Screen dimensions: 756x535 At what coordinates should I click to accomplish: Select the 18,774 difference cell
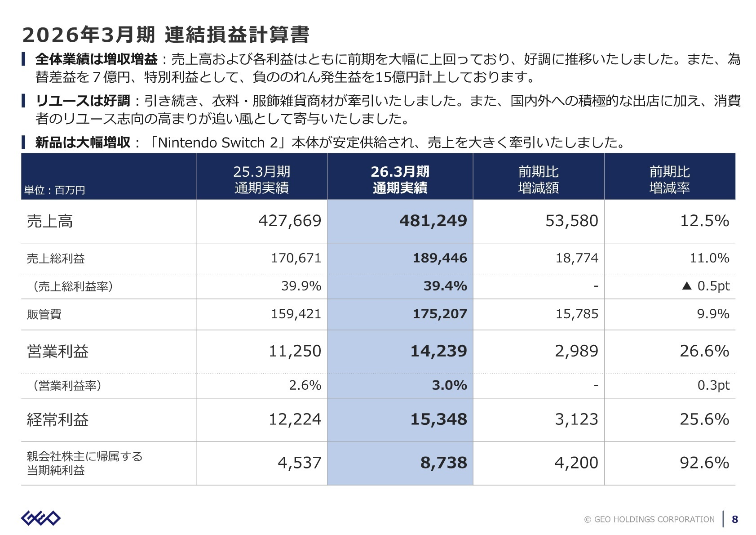[x=577, y=258]
